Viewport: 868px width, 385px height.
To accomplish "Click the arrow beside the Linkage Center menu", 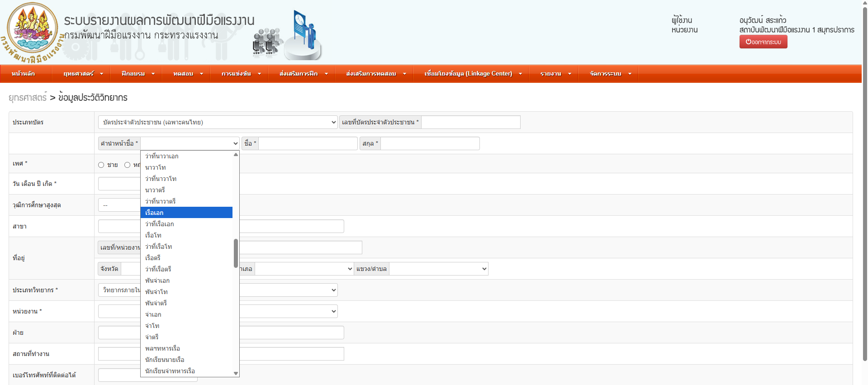I will [x=520, y=74].
